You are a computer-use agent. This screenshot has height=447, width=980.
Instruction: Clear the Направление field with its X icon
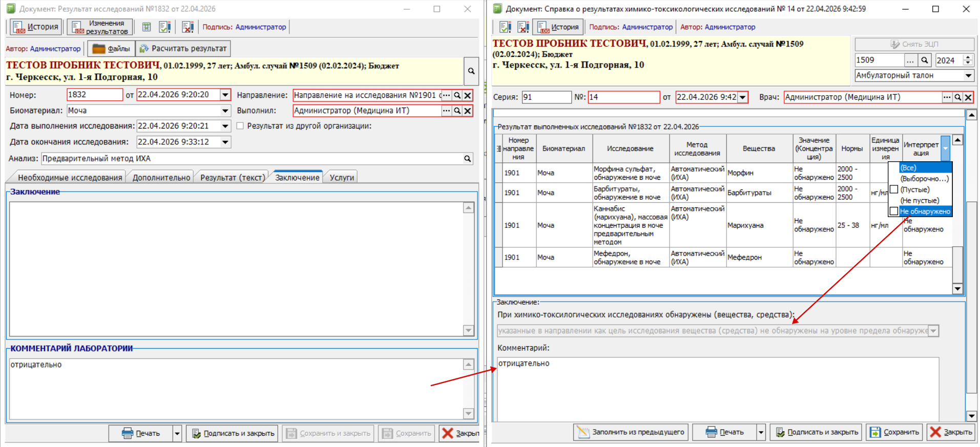(x=468, y=95)
